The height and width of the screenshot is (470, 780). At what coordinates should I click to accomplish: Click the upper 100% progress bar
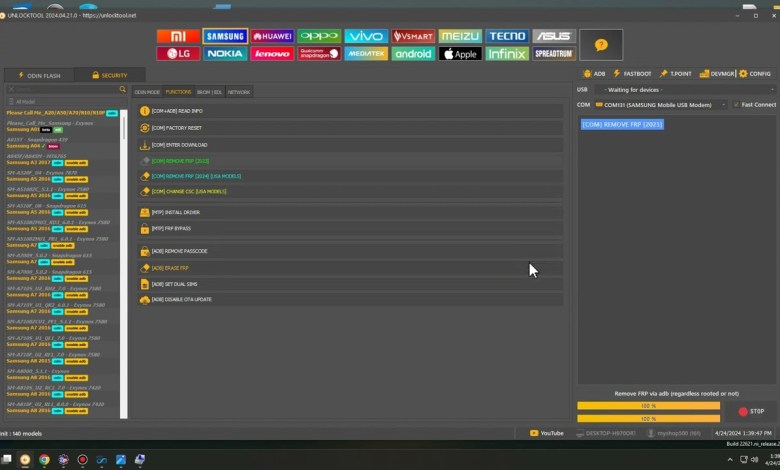tap(648, 406)
